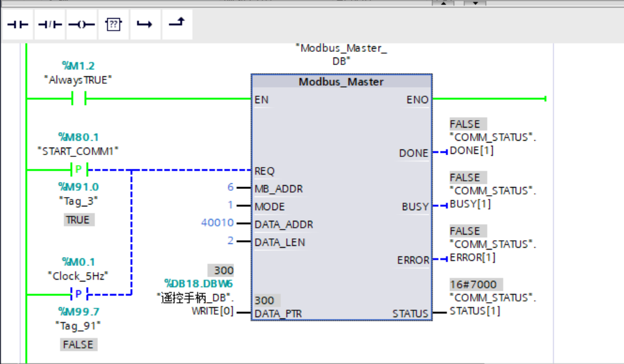The image size is (624, 364).
Task: Click the "Modbus_Master_DB" instance label
Action: pos(342,54)
